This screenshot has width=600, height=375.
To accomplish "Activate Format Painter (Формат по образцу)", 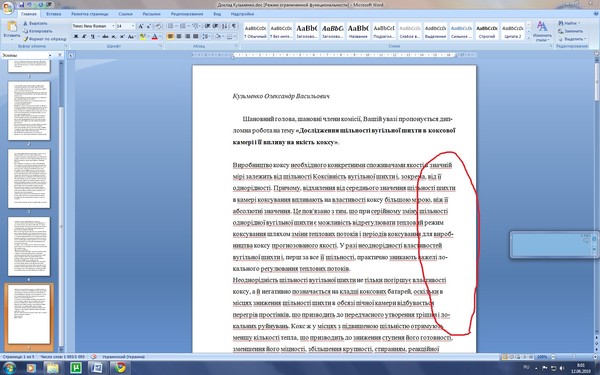I will point(44,39).
